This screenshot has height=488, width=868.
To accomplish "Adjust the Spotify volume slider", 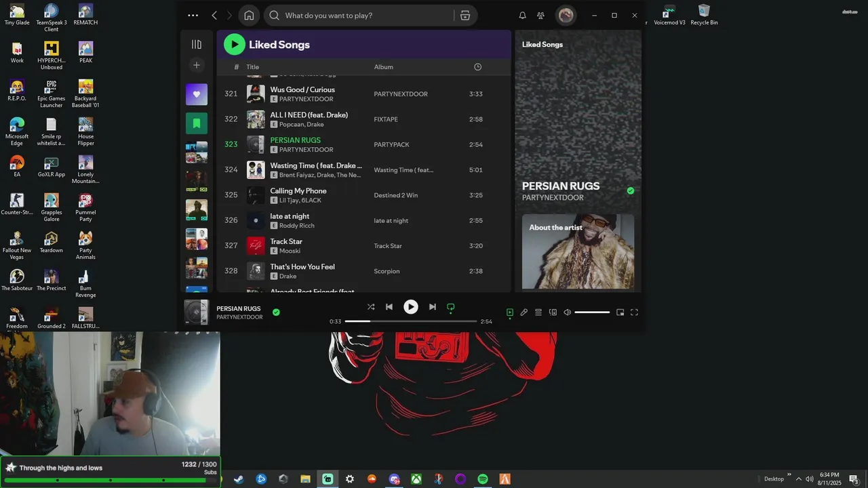I will point(592,312).
